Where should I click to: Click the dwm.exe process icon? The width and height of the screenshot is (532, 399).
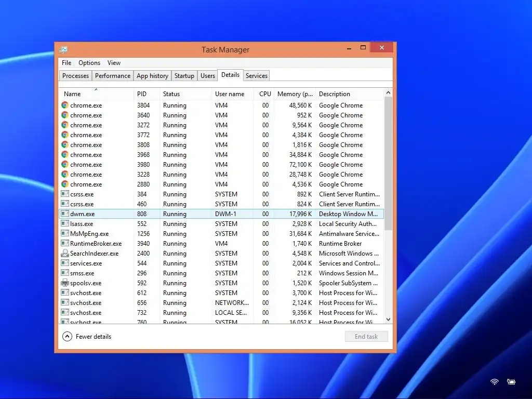tap(65, 214)
